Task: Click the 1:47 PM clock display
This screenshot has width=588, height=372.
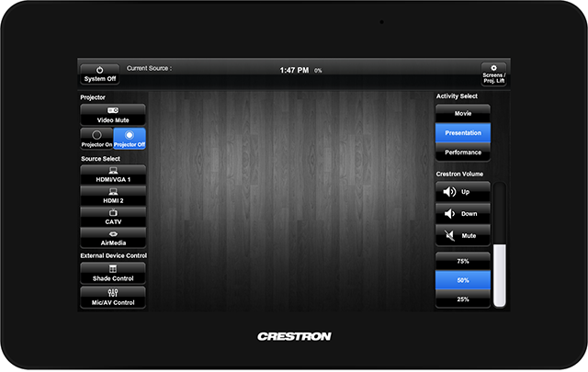Action: tap(294, 70)
